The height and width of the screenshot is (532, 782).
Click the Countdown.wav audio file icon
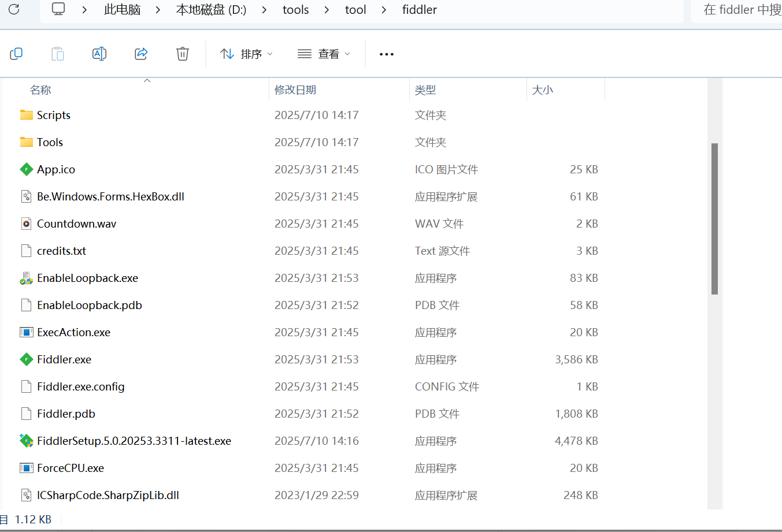(x=26, y=224)
